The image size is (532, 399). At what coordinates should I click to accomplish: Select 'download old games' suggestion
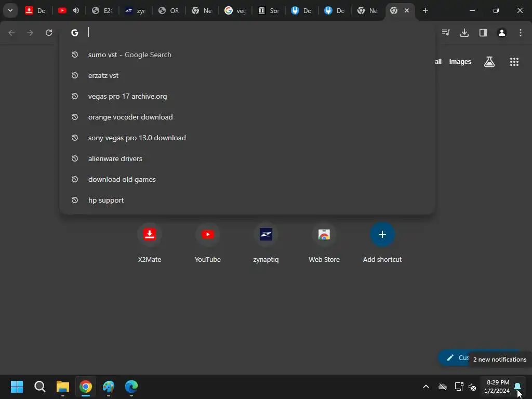point(247,179)
